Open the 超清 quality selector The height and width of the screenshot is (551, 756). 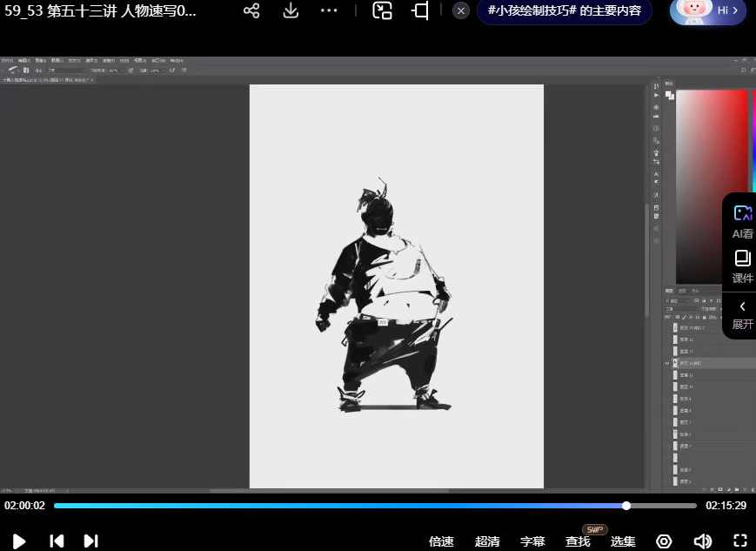point(487,541)
